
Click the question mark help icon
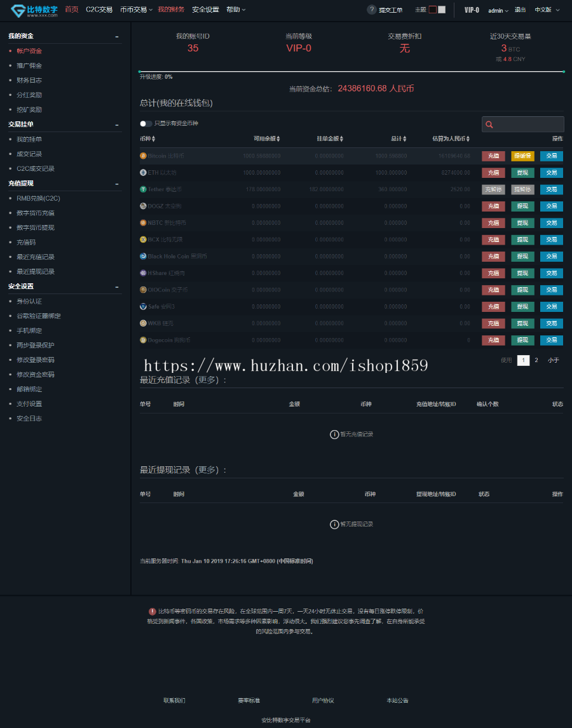click(x=372, y=10)
